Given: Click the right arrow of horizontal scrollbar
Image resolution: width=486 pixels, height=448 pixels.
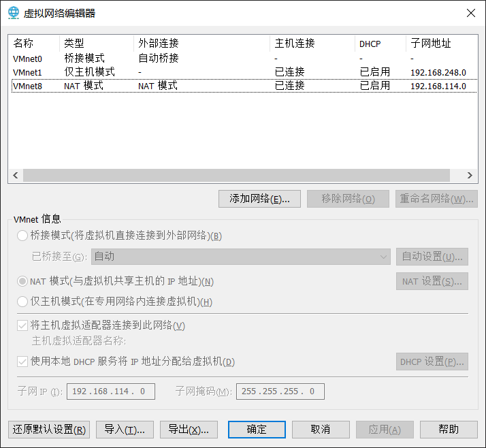Looking at the screenshot, I should tap(470, 176).
